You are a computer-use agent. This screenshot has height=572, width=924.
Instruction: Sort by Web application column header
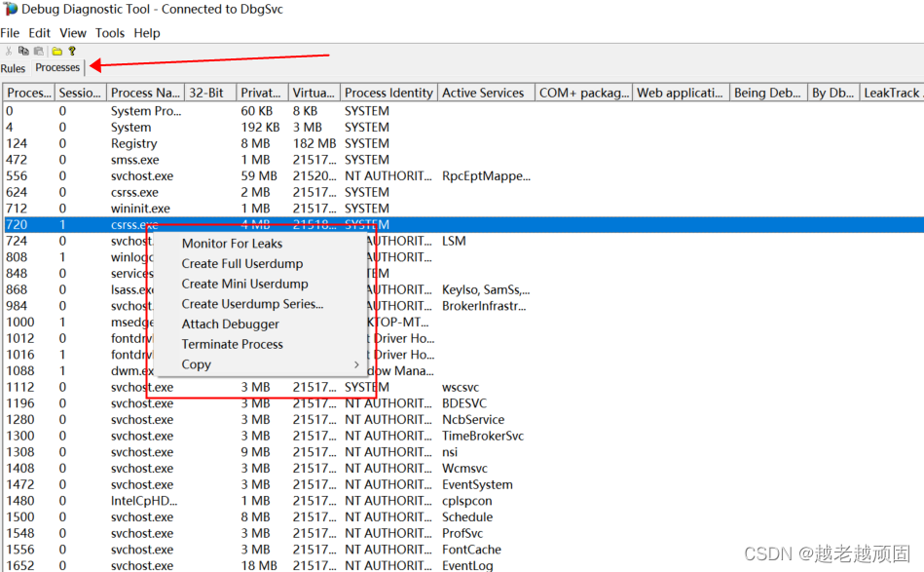point(682,93)
